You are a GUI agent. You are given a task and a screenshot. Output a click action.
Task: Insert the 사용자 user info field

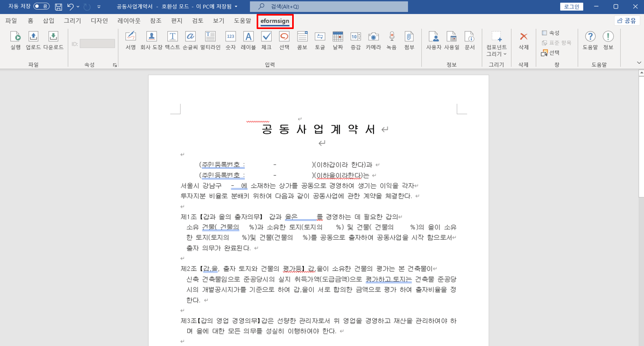tap(434, 41)
